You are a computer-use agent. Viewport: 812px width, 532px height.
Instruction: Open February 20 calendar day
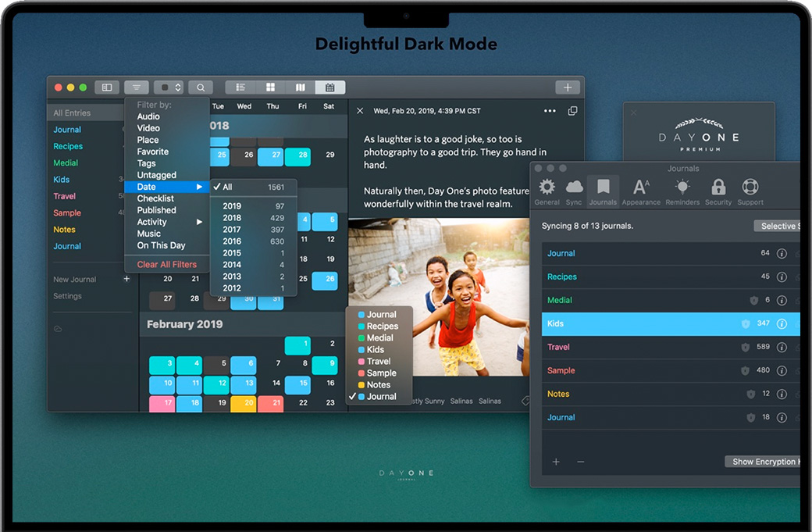click(x=244, y=404)
